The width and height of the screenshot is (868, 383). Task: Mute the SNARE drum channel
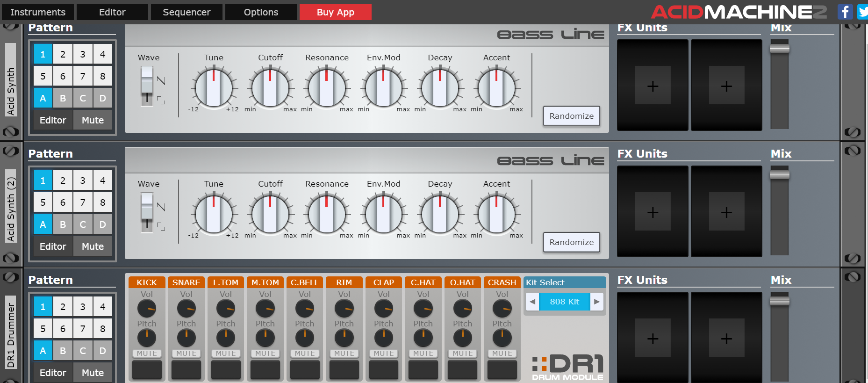(x=186, y=354)
